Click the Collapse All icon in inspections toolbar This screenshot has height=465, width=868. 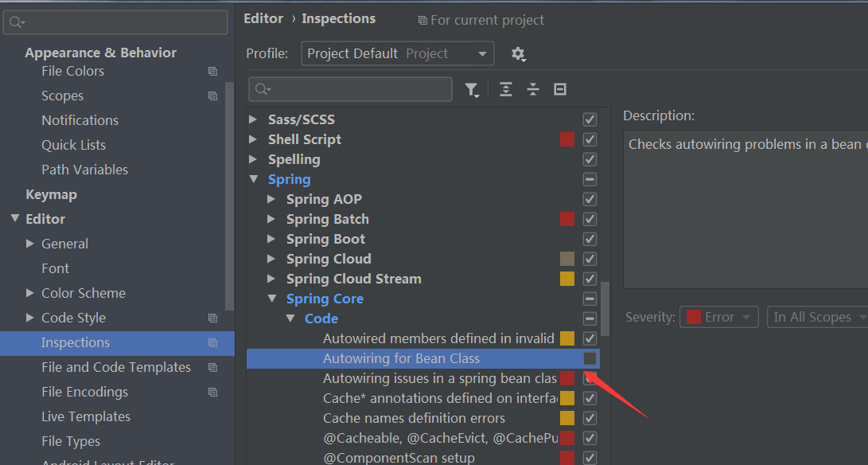pyautogui.click(x=533, y=89)
